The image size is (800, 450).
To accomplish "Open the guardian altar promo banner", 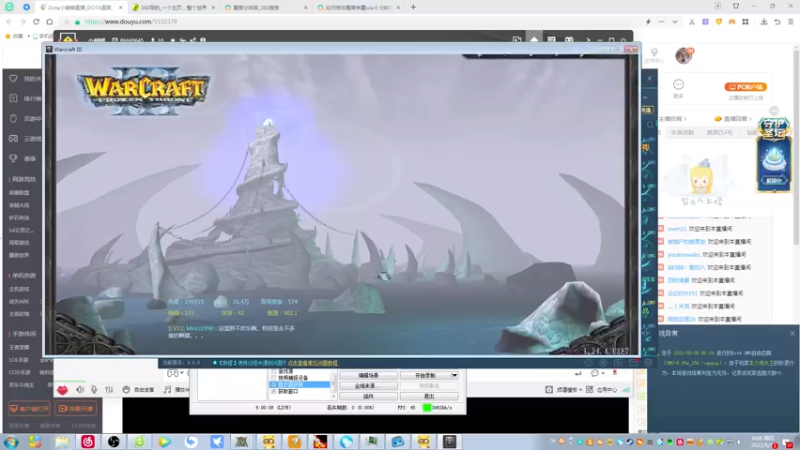I will [x=774, y=154].
